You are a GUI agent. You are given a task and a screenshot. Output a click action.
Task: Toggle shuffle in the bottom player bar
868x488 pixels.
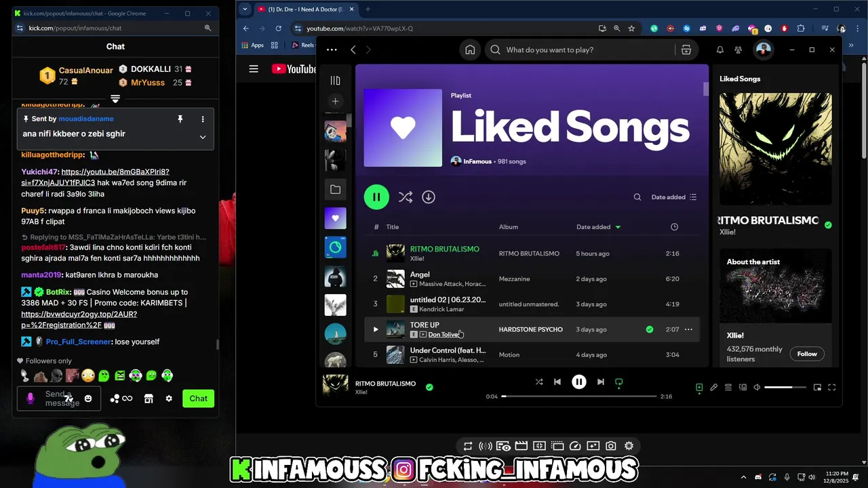click(539, 382)
